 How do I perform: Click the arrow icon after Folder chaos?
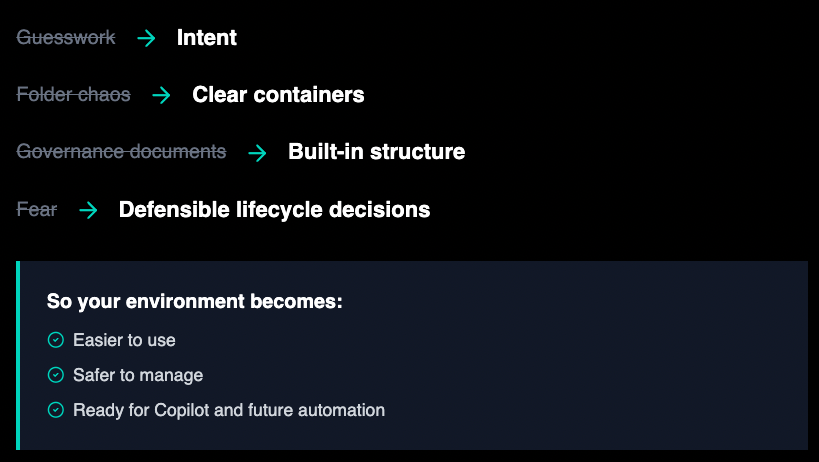tap(161, 95)
